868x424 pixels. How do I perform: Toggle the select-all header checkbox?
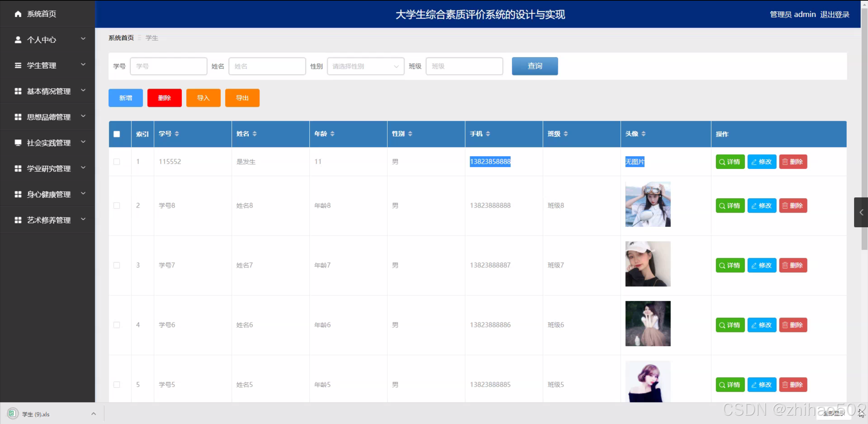(x=117, y=134)
